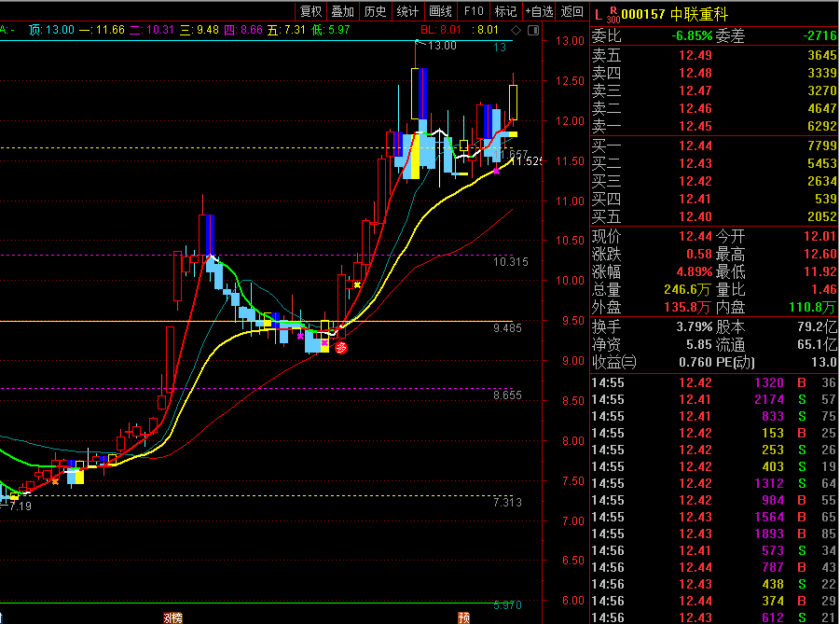Image resolution: width=840 pixels, height=624 pixels.
Task: Click the 委差 -2716 value
Action: click(819, 36)
